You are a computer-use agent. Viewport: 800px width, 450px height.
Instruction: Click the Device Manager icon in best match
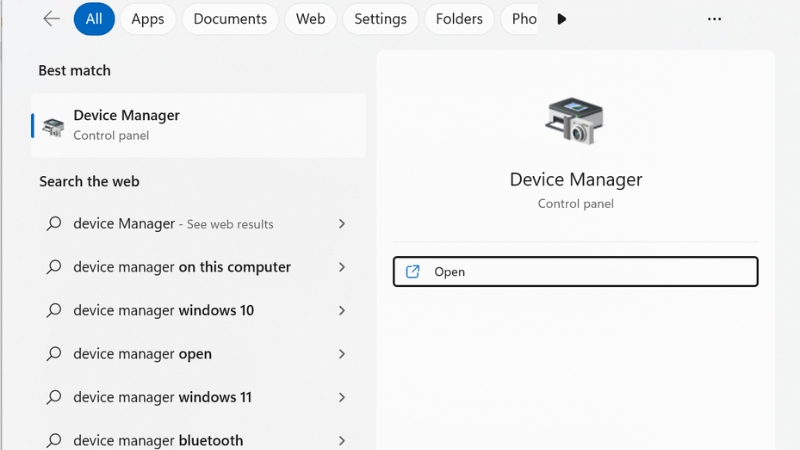[x=53, y=127]
